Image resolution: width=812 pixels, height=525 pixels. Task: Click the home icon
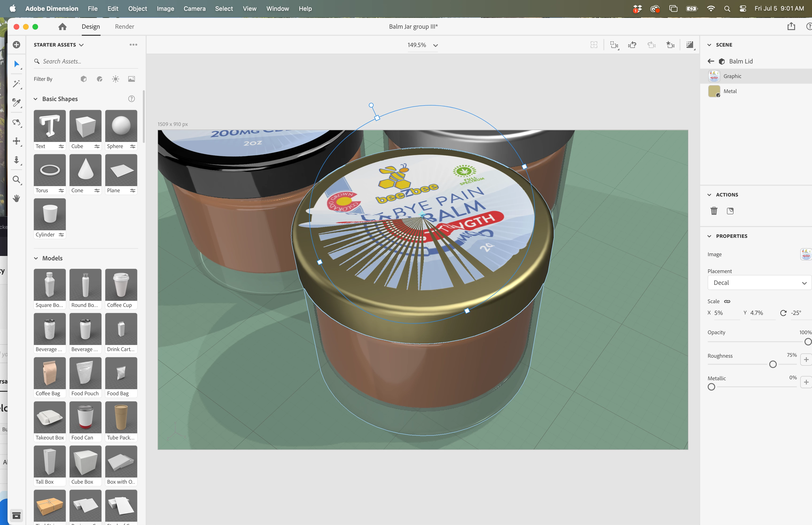point(62,27)
